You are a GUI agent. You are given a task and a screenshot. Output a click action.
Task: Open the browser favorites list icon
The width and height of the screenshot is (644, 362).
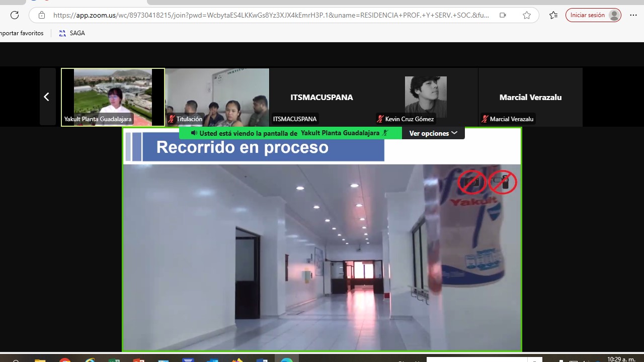click(553, 15)
